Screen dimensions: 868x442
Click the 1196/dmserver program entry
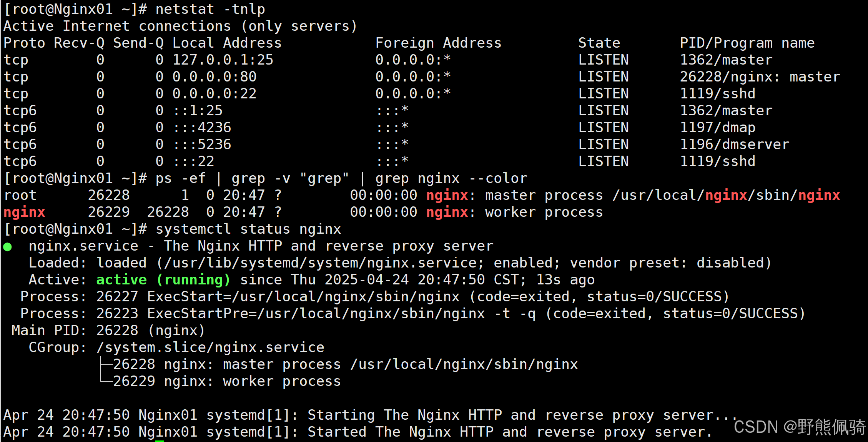pyautogui.click(x=734, y=145)
